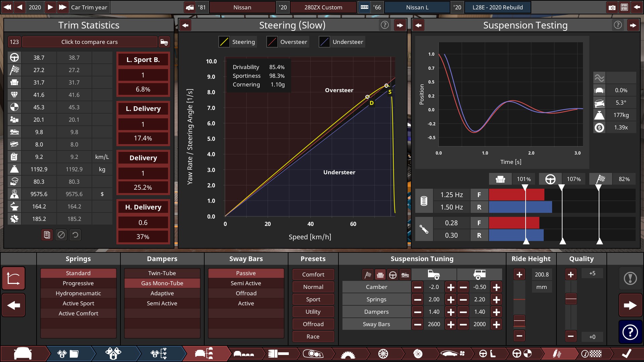Click the camera screenshot icon
Screen dimensions: 644x362
[x=612, y=7]
